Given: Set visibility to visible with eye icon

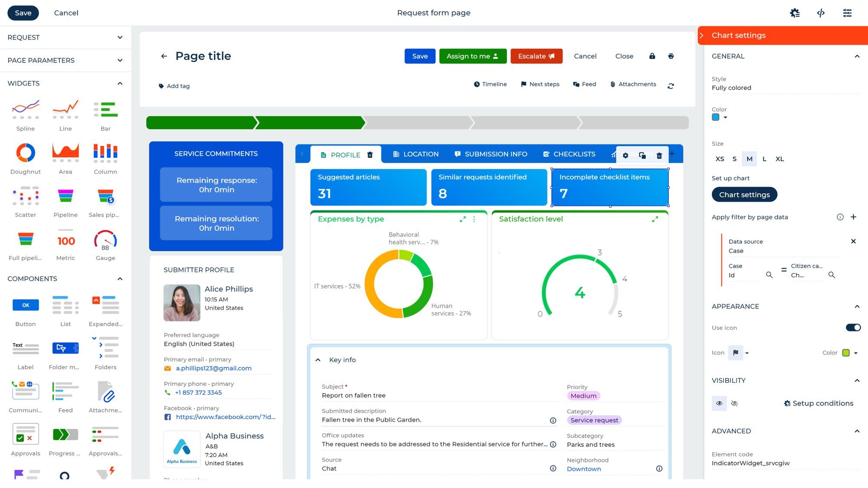Looking at the screenshot, I should (x=719, y=403).
